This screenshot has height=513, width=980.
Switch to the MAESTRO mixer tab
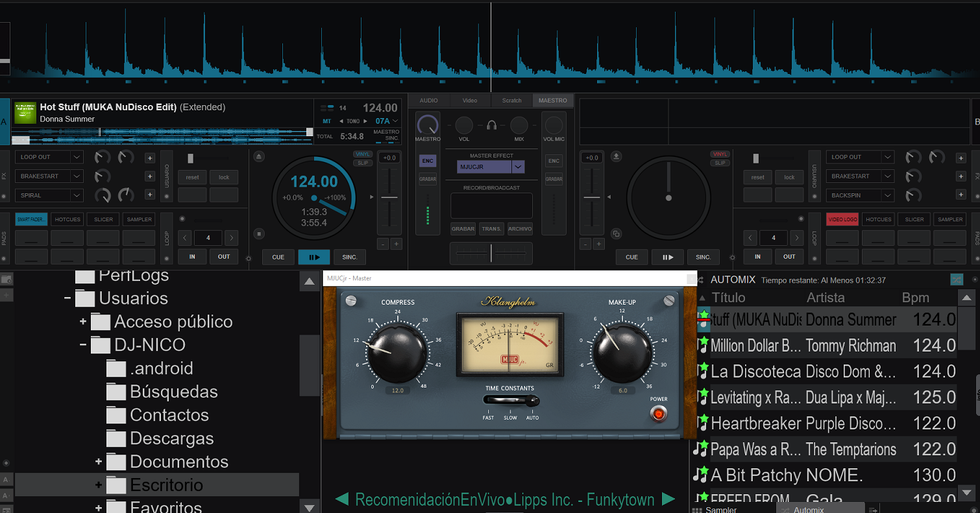(x=553, y=101)
